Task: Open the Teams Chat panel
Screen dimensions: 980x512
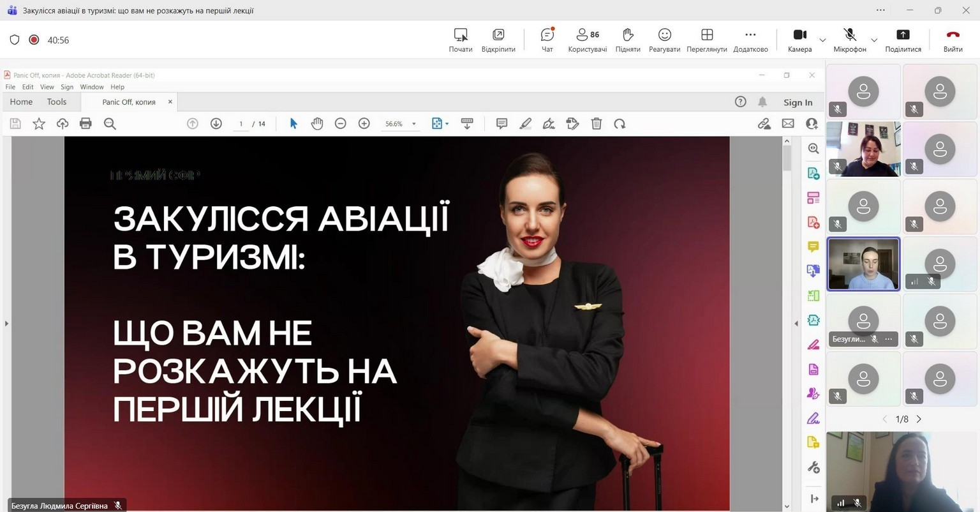Action: 547,40
